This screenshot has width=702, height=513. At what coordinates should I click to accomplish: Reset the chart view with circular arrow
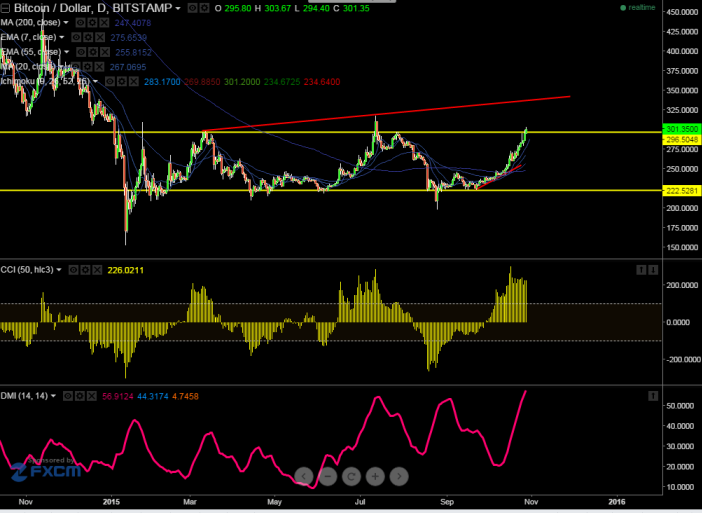[351, 476]
